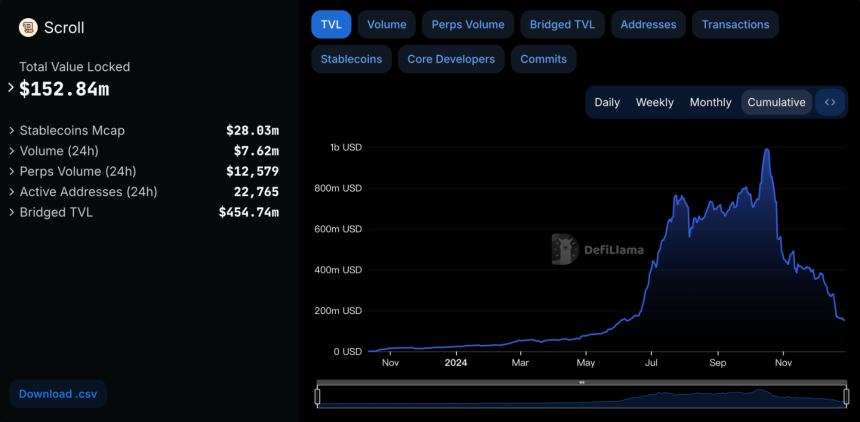Click the $152.84m TVL value

(x=64, y=89)
